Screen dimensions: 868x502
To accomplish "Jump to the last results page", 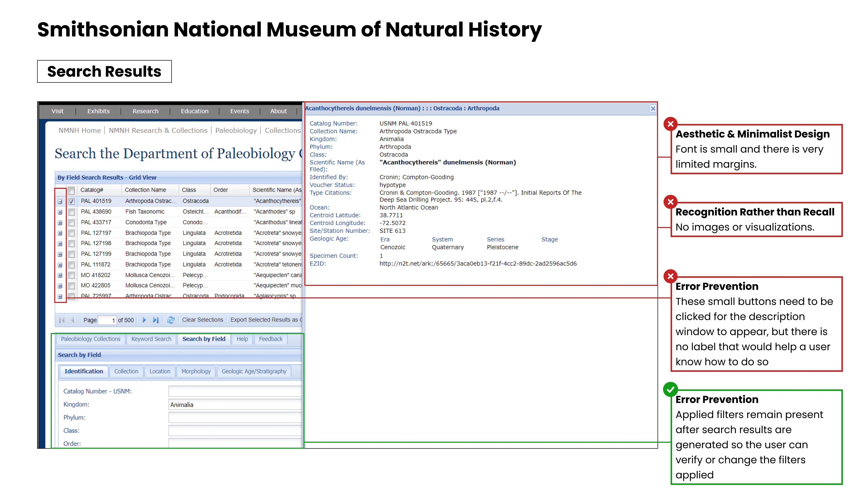I will [x=156, y=320].
